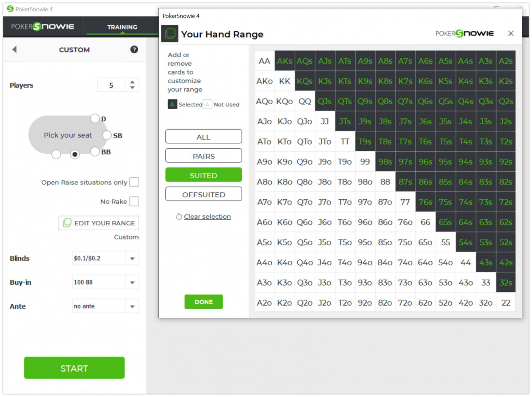Open the Ante dropdown
Image resolution: width=532 pixels, height=397 pixels.
(106, 306)
